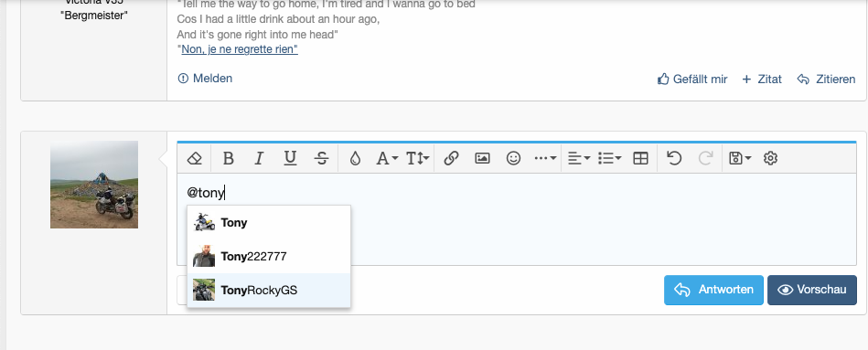
Task: Open the save draft dropdown
Action: point(740,159)
